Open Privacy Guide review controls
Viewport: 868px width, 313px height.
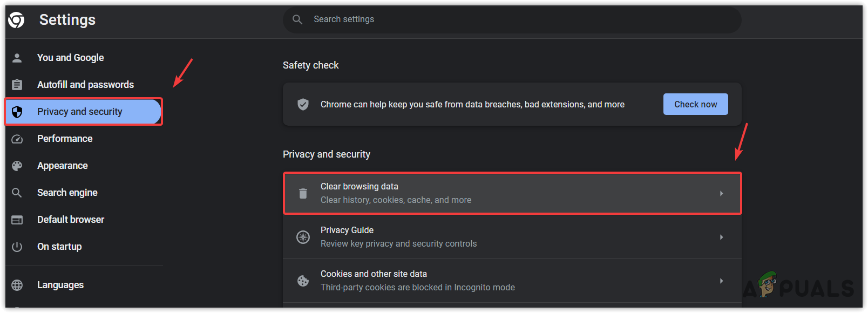[398, 237]
